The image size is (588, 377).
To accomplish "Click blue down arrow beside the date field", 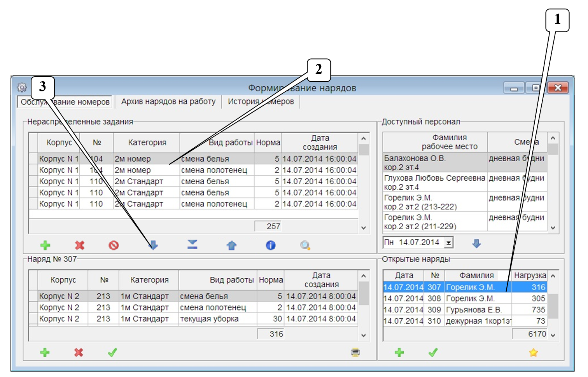I will tap(476, 243).
